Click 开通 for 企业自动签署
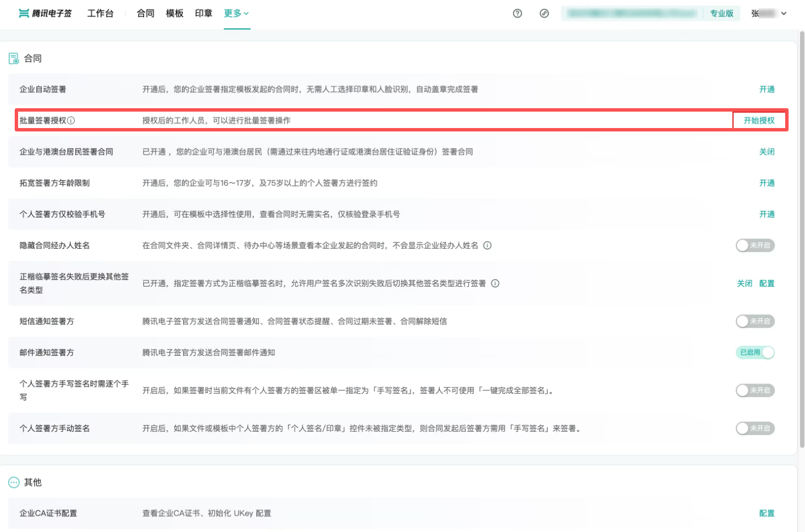 (x=767, y=90)
